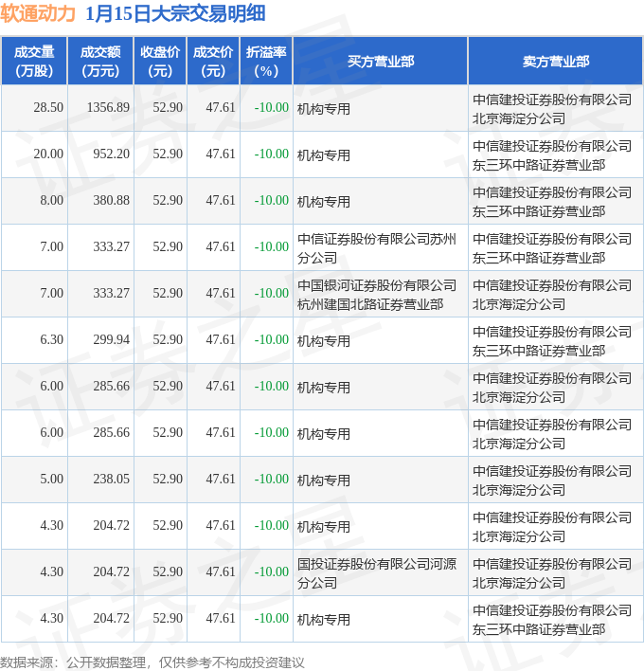This screenshot has height=671, width=644.
Task: Select buyer 中国银河证券 杭州建国北路证券营业部
Action: click(377, 295)
